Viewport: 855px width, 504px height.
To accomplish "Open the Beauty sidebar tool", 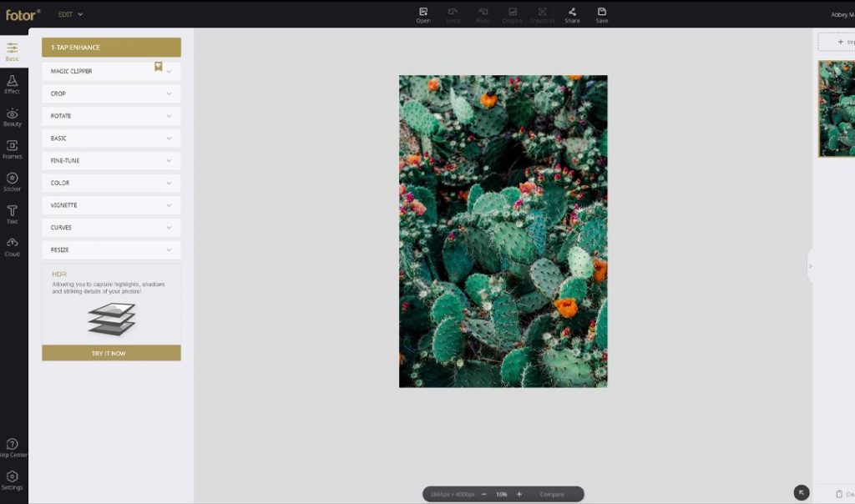I will coord(12,117).
